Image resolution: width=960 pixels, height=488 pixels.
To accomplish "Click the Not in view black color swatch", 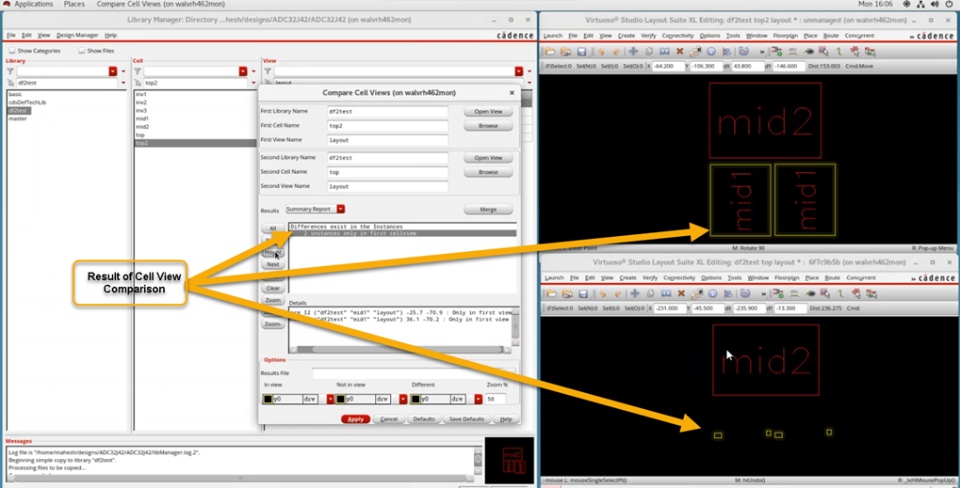I will (340, 399).
